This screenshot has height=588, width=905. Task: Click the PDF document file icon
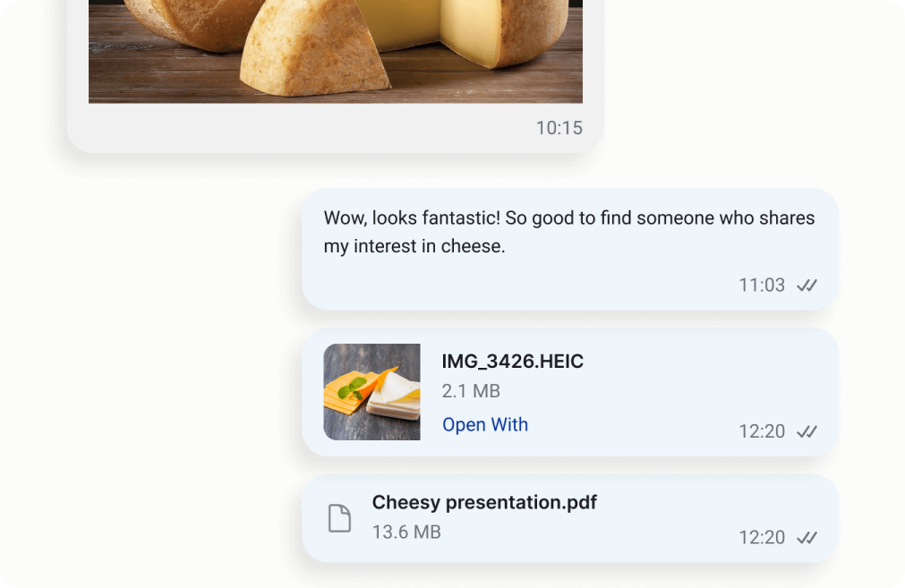[x=339, y=518]
